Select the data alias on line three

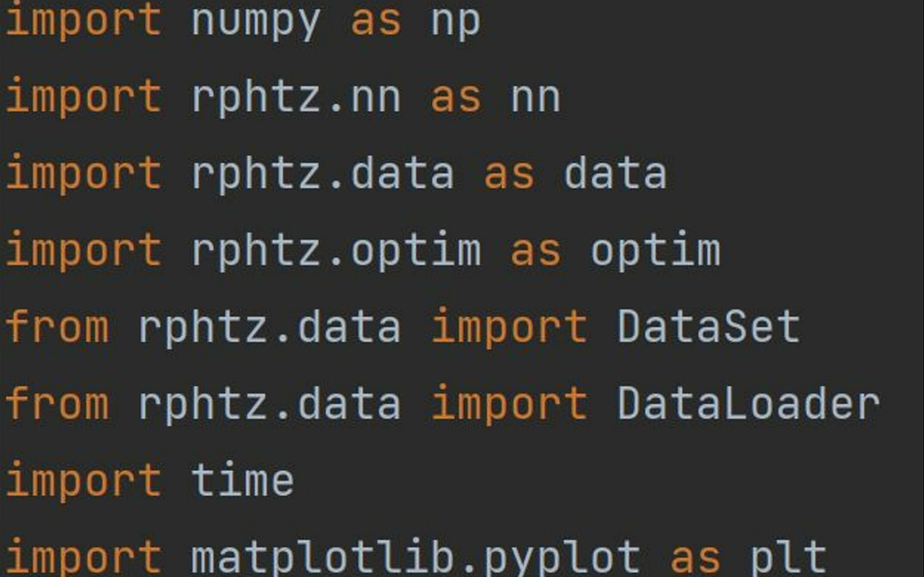tap(616, 174)
